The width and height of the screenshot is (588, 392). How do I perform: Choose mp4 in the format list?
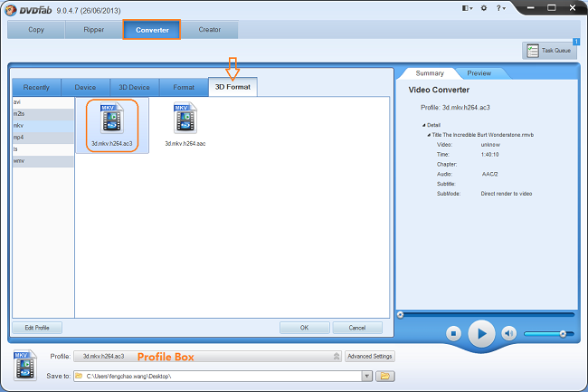click(43, 138)
